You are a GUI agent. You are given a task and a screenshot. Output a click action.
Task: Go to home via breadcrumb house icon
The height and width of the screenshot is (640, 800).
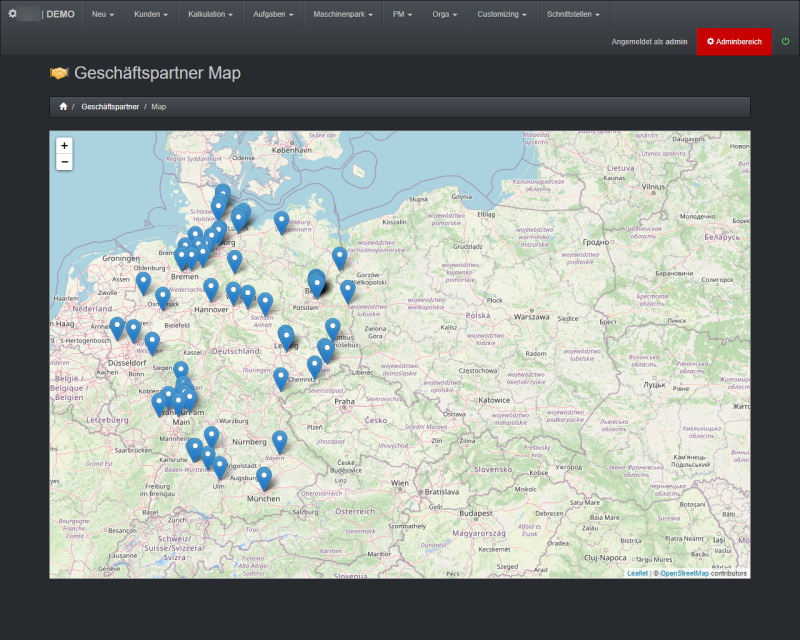(63, 106)
